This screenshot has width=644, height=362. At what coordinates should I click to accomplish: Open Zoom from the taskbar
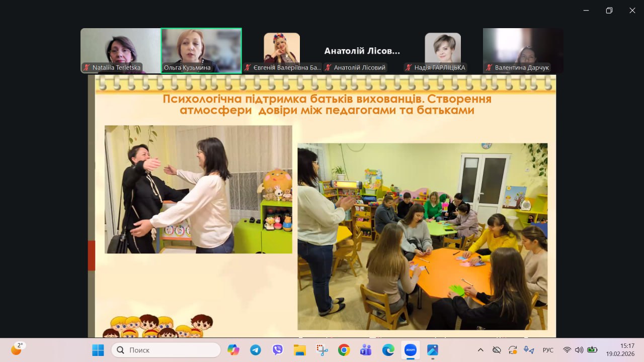(x=411, y=350)
